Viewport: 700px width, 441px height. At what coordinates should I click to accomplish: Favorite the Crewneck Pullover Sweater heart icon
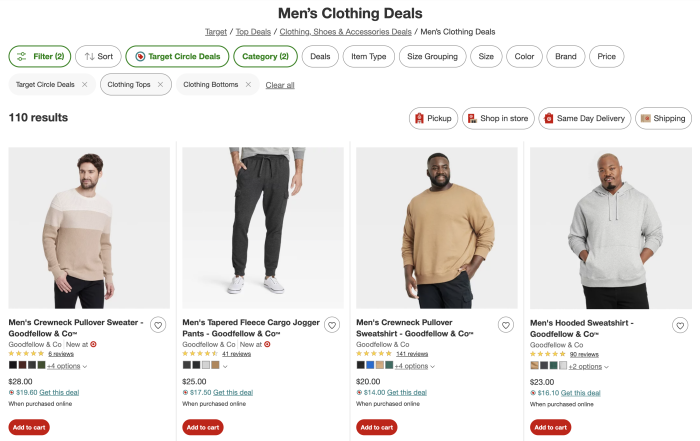(x=158, y=325)
